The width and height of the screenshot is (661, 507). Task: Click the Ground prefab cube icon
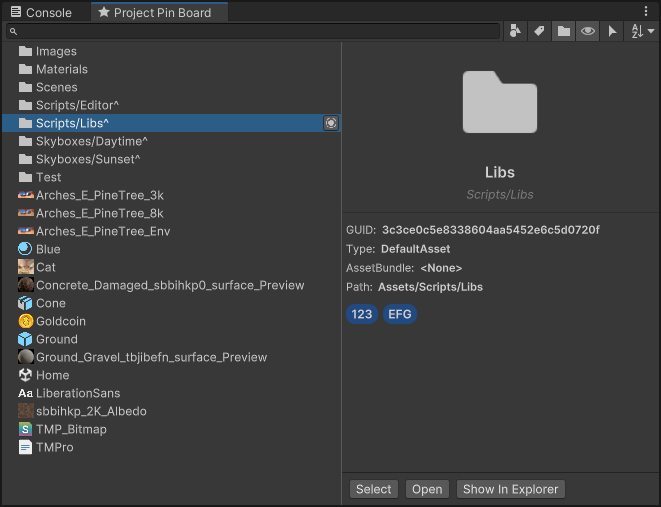coord(25,339)
